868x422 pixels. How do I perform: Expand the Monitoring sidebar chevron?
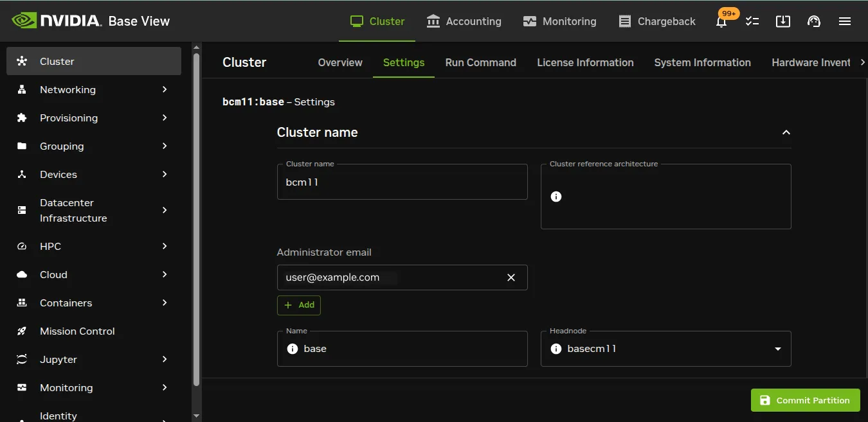coord(165,387)
